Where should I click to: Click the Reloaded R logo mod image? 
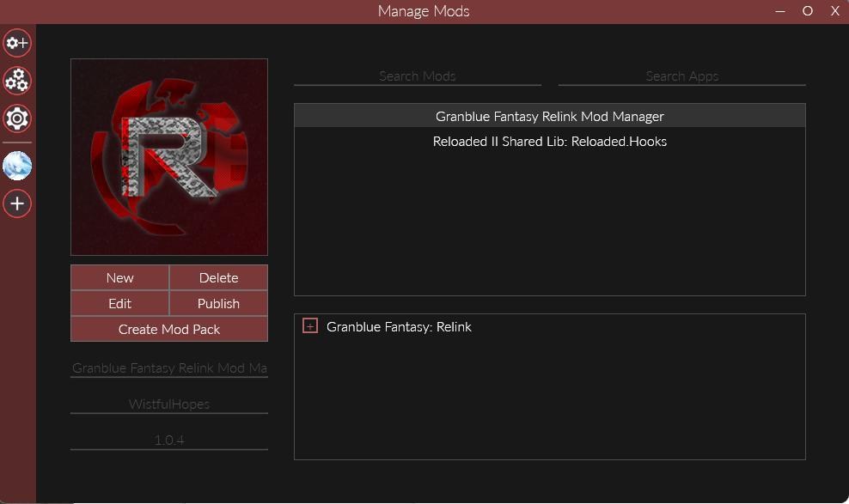click(x=169, y=157)
